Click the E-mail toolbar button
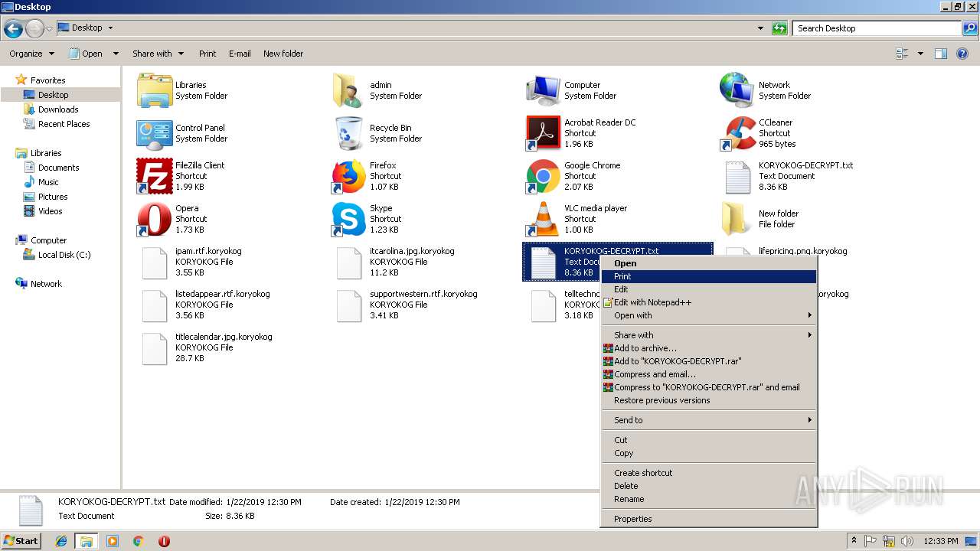This screenshot has height=551, width=980. (x=240, y=54)
